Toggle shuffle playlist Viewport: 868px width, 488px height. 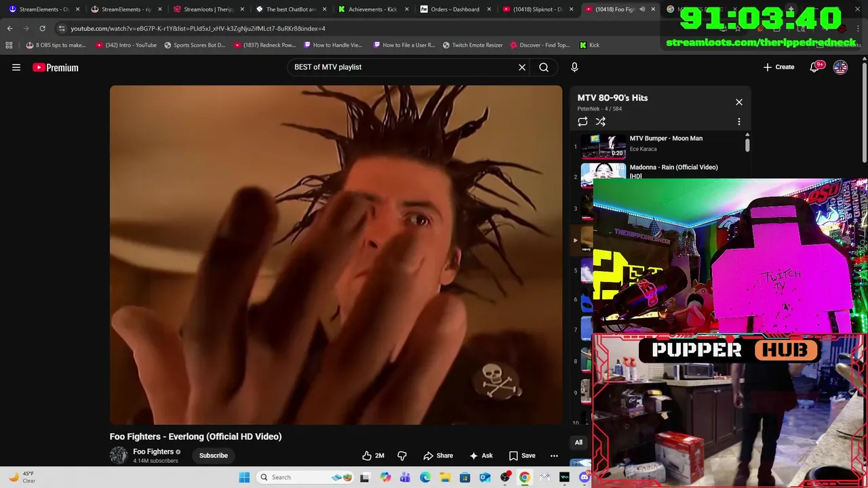[x=601, y=122]
